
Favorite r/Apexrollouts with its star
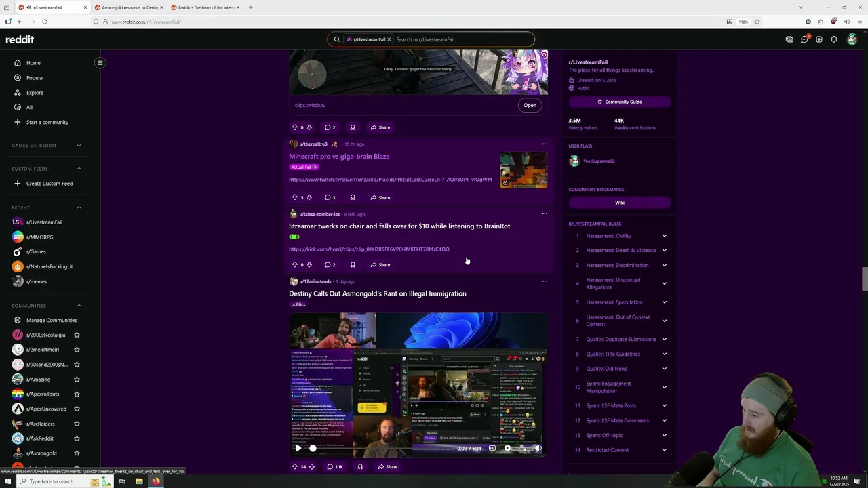click(x=77, y=394)
